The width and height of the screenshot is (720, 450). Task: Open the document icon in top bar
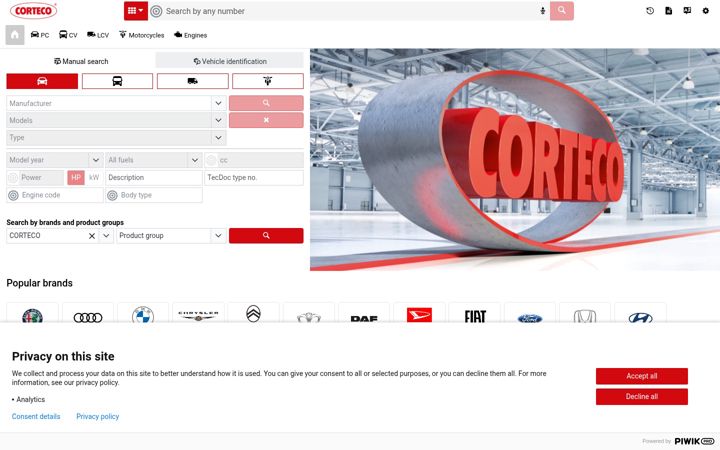pos(669,11)
